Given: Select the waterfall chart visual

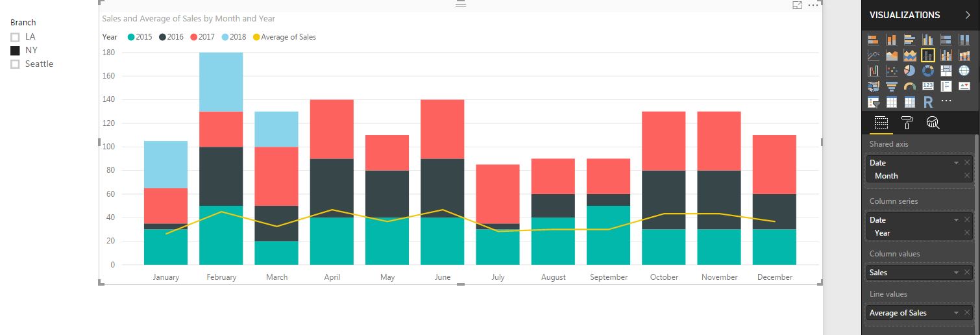Looking at the screenshot, I should [x=874, y=71].
